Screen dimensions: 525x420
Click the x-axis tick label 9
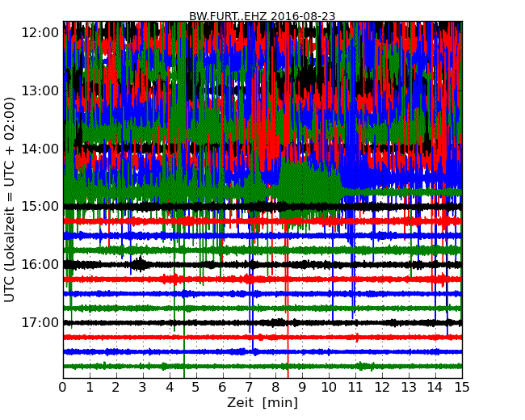302,388
